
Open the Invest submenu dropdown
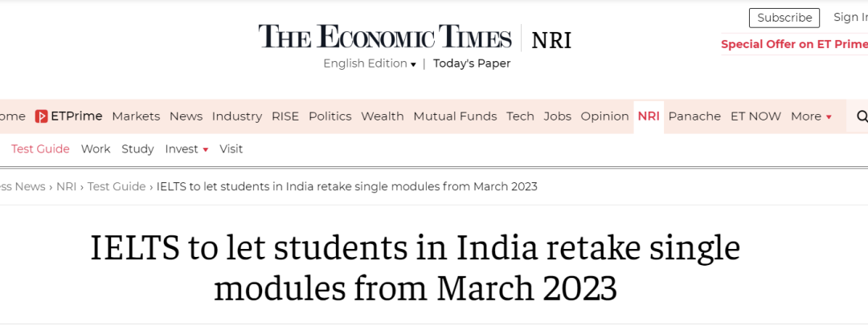click(205, 149)
